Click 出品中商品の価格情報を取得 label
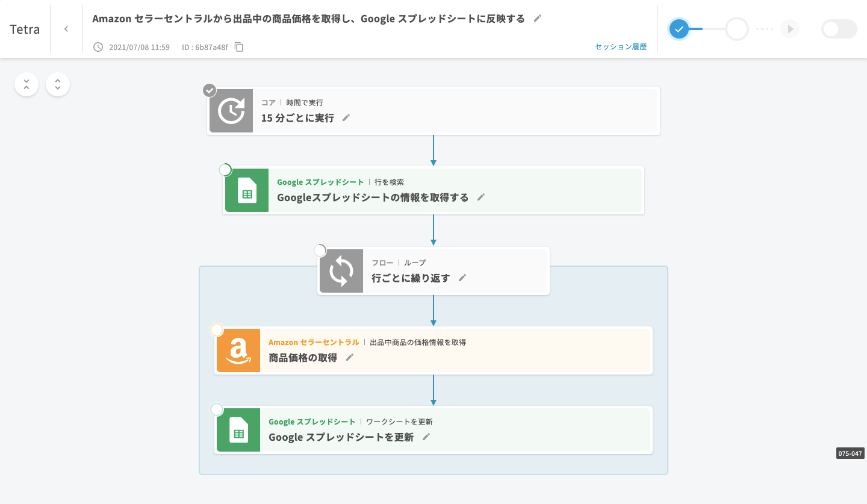The height and width of the screenshot is (504, 867). pyautogui.click(x=418, y=342)
